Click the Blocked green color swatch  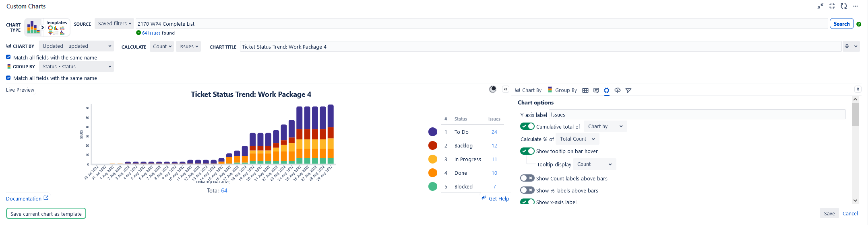coord(433,186)
